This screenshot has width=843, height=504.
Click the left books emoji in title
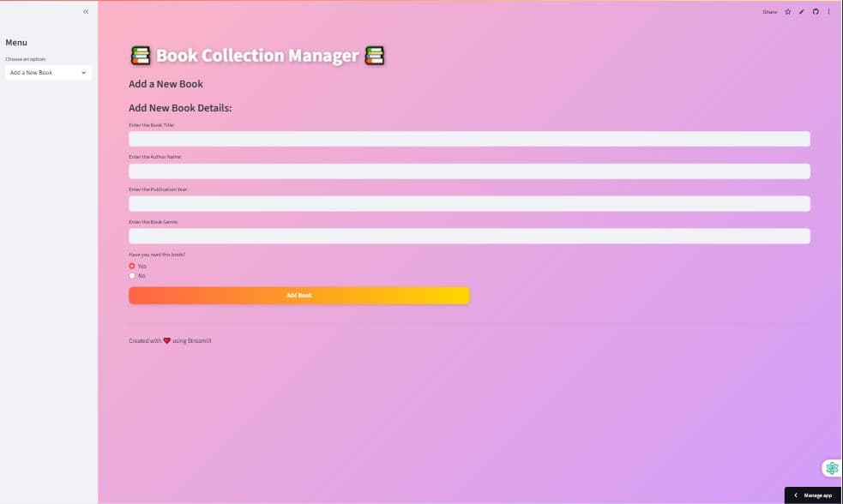coord(140,56)
